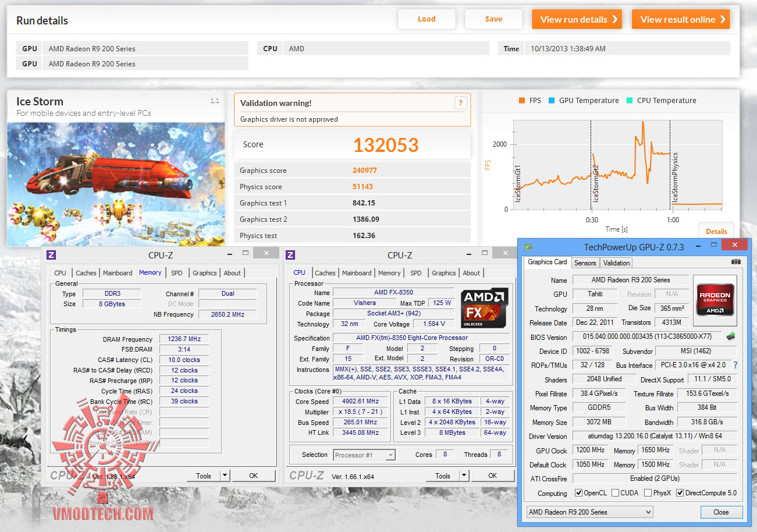
Task: Open the Validation tab in GPU-Z
Action: (x=616, y=263)
